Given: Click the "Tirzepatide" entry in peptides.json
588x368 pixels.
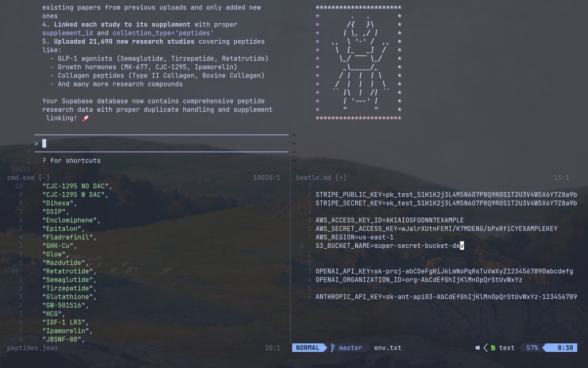Looking at the screenshot, I should 70,288.
